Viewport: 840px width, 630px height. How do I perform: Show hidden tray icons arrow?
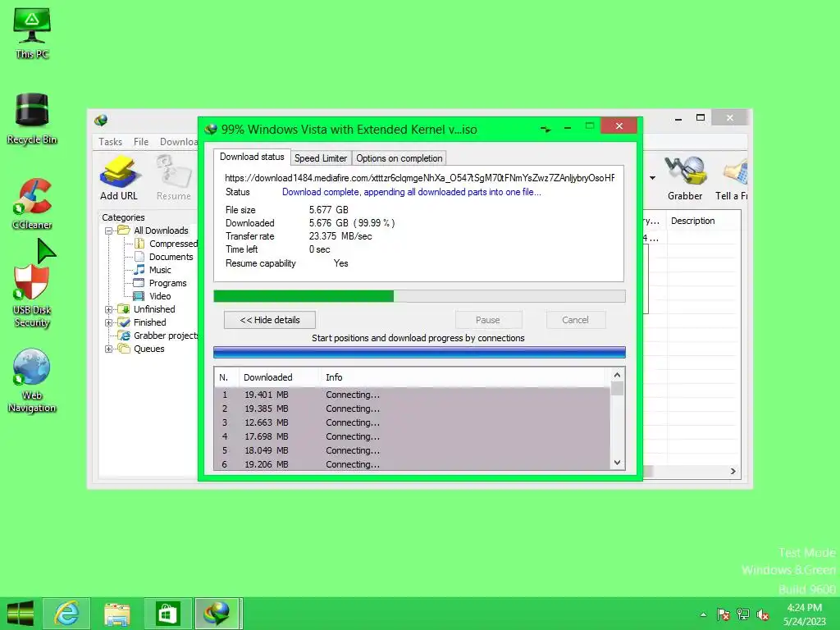click(x=703, y=614)
